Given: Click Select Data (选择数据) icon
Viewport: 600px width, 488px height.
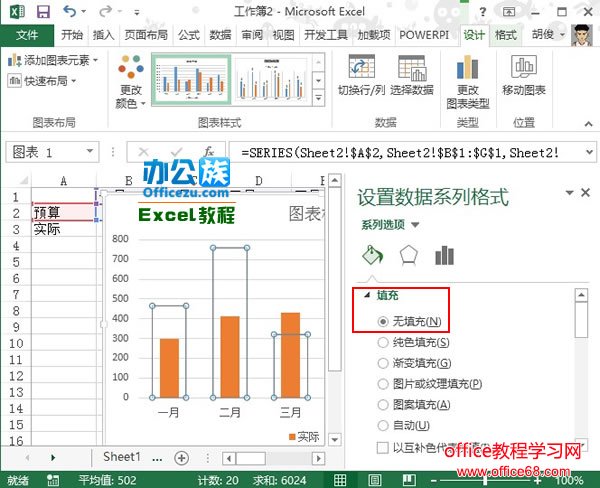Looking at the screenshot, I should (x=412, y=67).
